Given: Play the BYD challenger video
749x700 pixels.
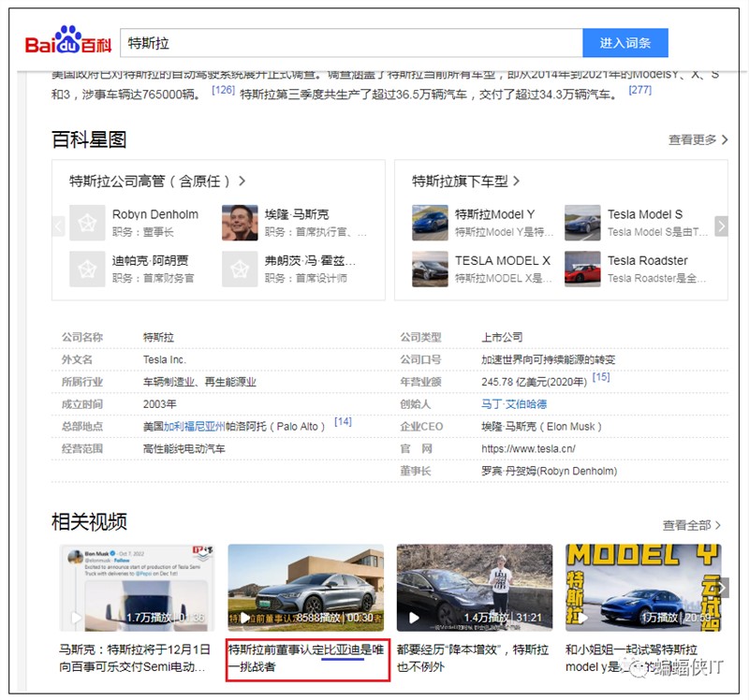Looking at the screenshot, I should pos(305,587).
